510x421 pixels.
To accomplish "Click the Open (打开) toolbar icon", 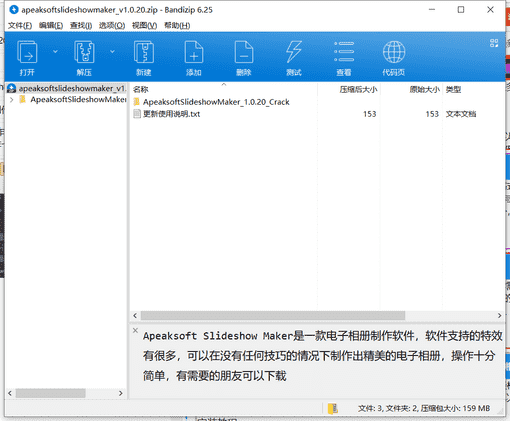I will point(27,52).
